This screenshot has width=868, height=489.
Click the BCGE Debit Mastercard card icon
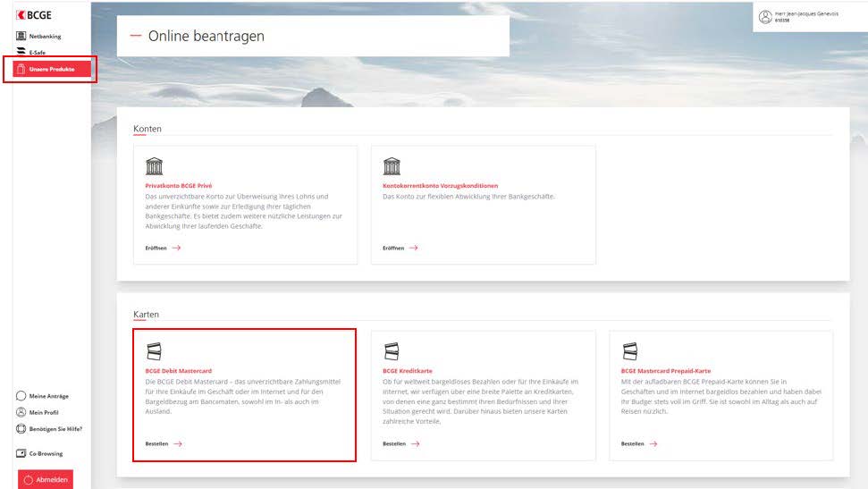coord(154,351)
